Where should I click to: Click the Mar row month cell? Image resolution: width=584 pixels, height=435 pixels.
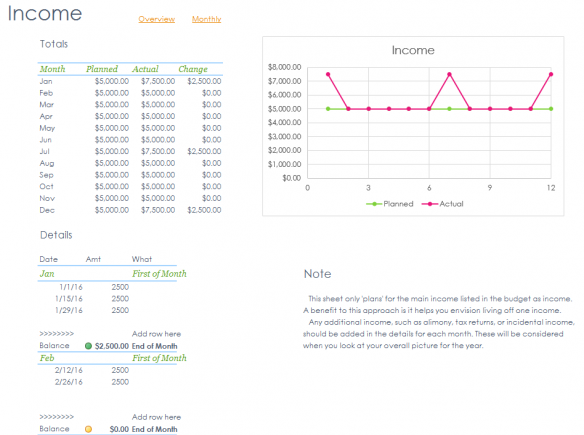pyautogui.click(x=47, y=105)
